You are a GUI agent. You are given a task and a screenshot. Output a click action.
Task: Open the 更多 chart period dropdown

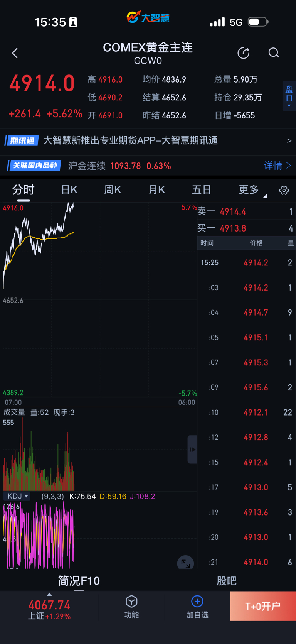click(252, 190)
